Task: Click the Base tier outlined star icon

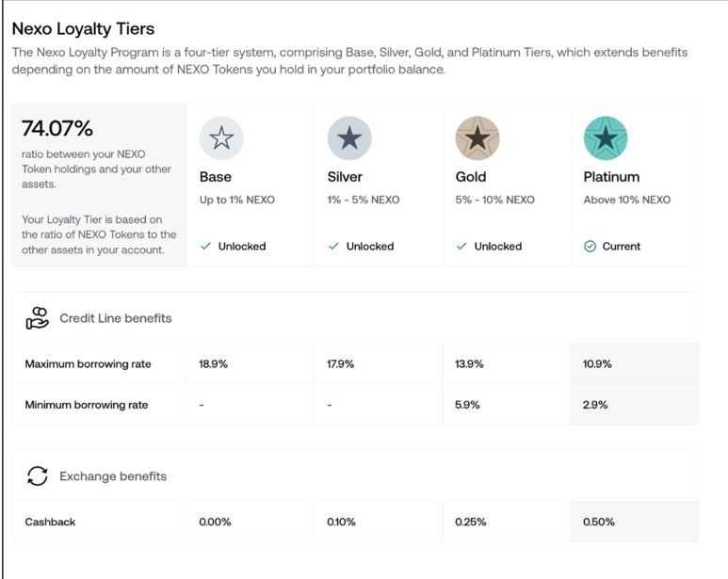Action: 221,139
